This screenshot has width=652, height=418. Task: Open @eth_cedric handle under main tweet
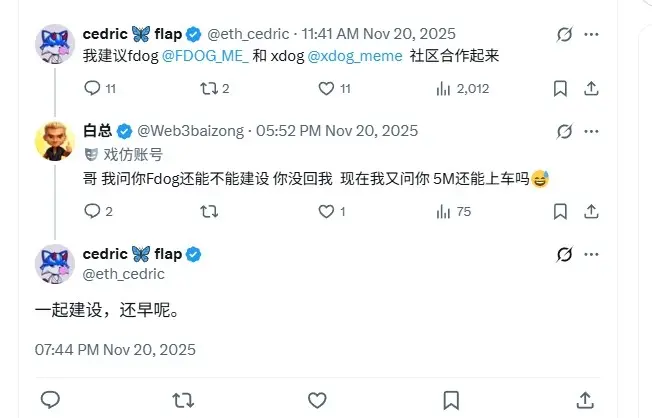(123, 274)
